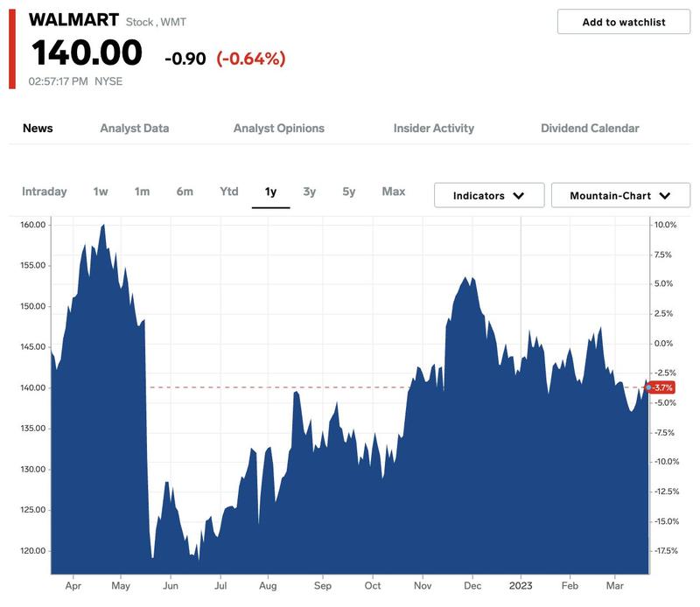Click the Sep x-axis label

coord(322,586)
